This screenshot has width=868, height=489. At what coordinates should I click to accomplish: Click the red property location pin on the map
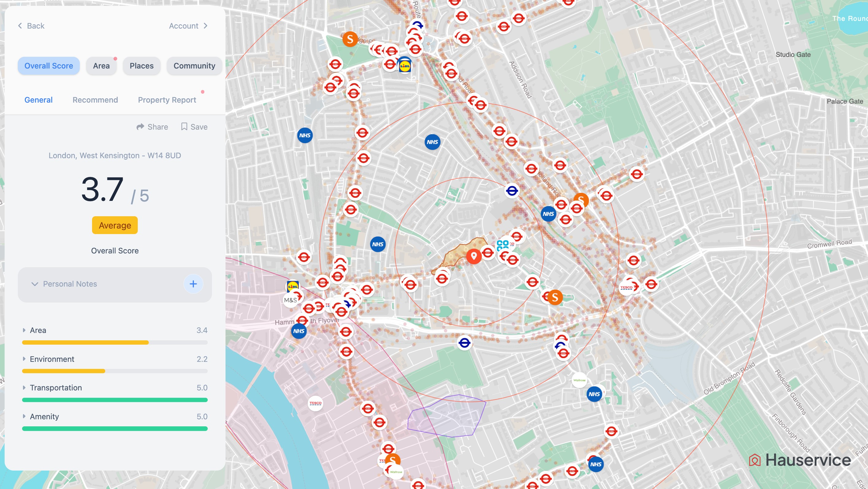click(x=474, y=256)
